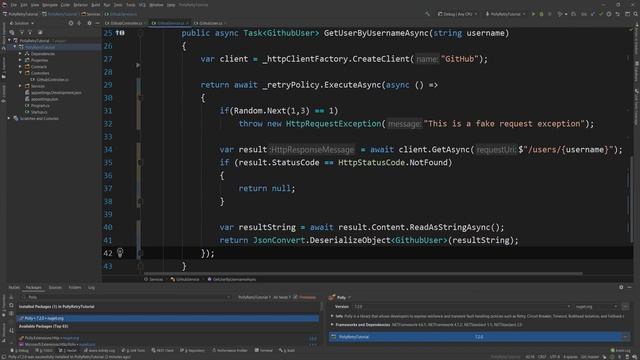Click the green Debug bug icon
This screenshot has height=360, width=640.
pyautogui.click(x=541, y=14)
